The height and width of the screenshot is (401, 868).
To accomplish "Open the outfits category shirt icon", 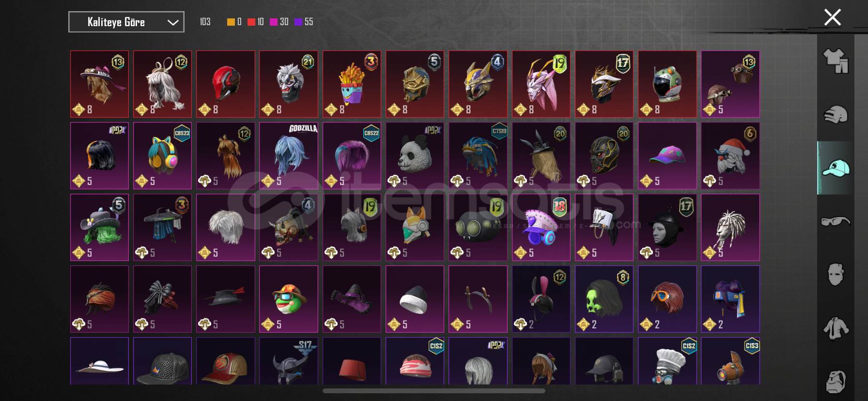I will pyautogui.click(x=836, y=61).
